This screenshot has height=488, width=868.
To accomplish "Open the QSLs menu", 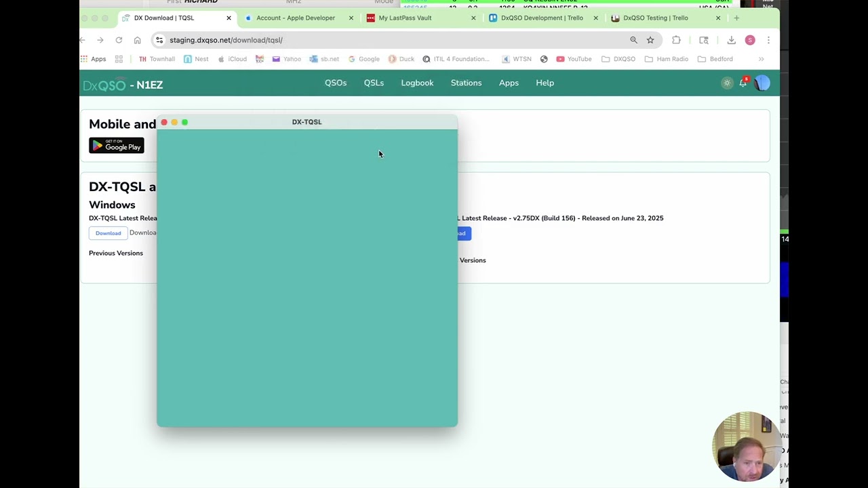I will (374, 83).
